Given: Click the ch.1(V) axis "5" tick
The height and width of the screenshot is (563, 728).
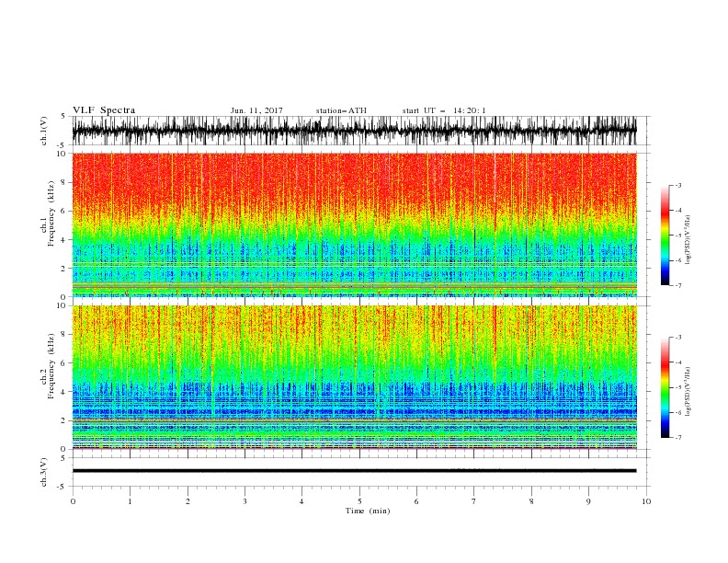Looking at the screenshot, I should pos(63,117).
